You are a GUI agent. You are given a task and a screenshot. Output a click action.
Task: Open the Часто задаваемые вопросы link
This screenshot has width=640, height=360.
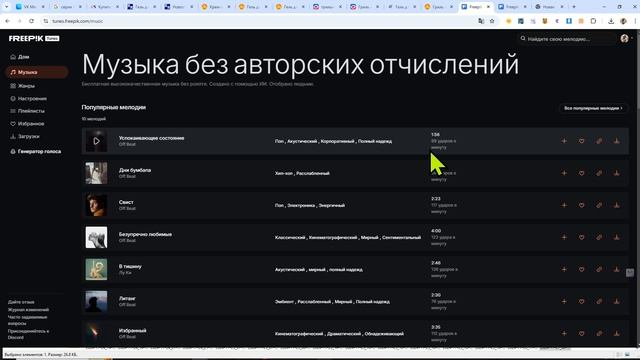click(27, 320)
